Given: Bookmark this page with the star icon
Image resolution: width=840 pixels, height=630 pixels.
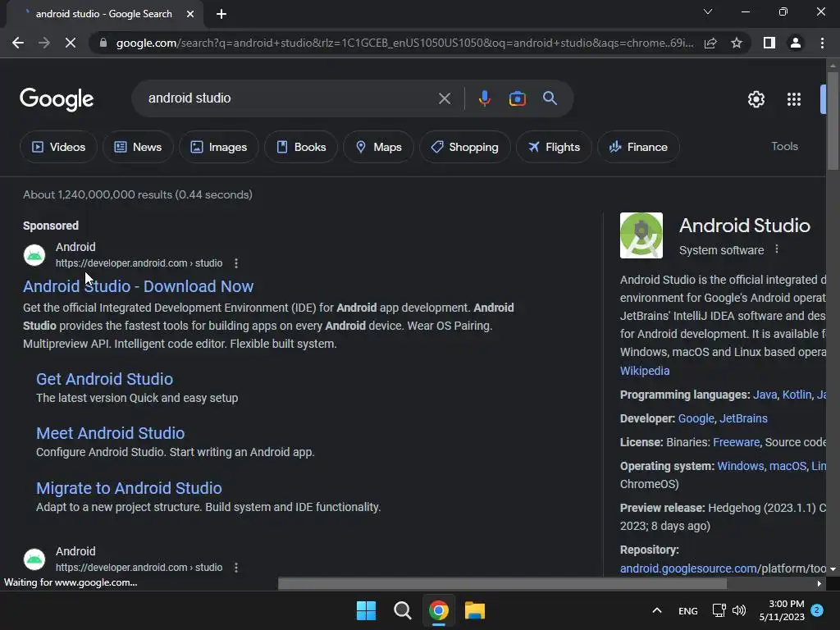Looking at the screenshot, I should (x=737, y=43).
